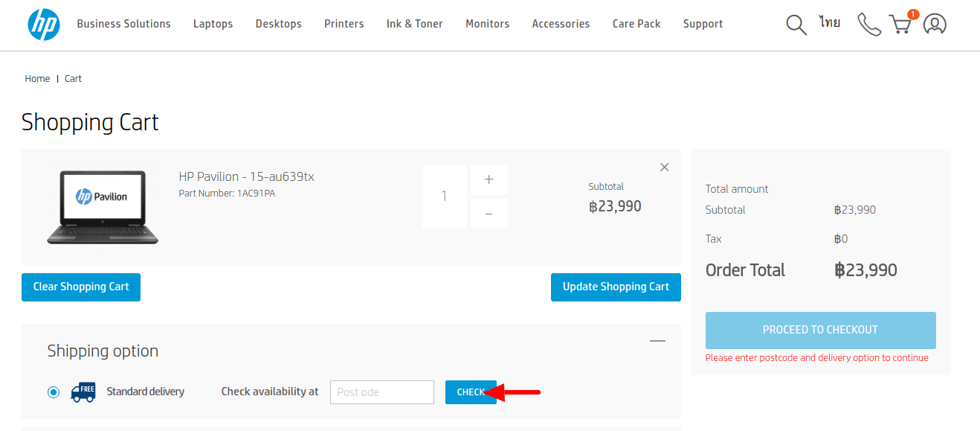This screenshot has height=431, width=980.
Task: Increase quantity with the plus button
Action: tap(489, 180)
